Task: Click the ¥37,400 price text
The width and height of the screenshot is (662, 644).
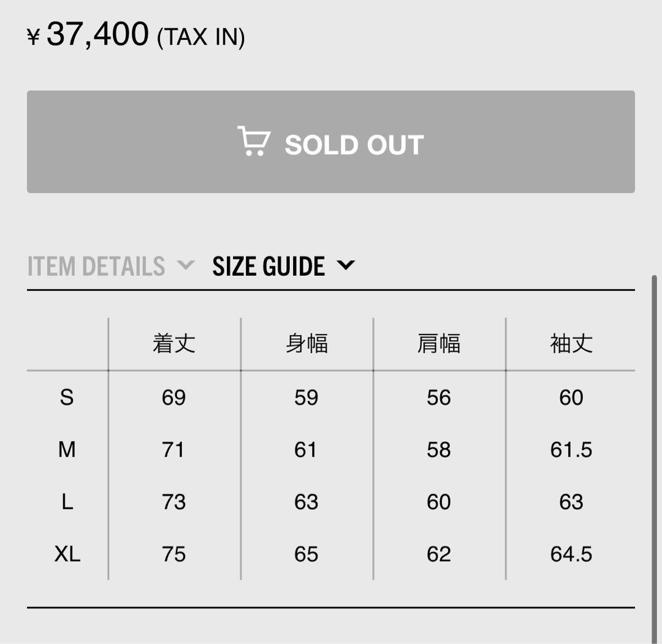Action: click(89, 34)
